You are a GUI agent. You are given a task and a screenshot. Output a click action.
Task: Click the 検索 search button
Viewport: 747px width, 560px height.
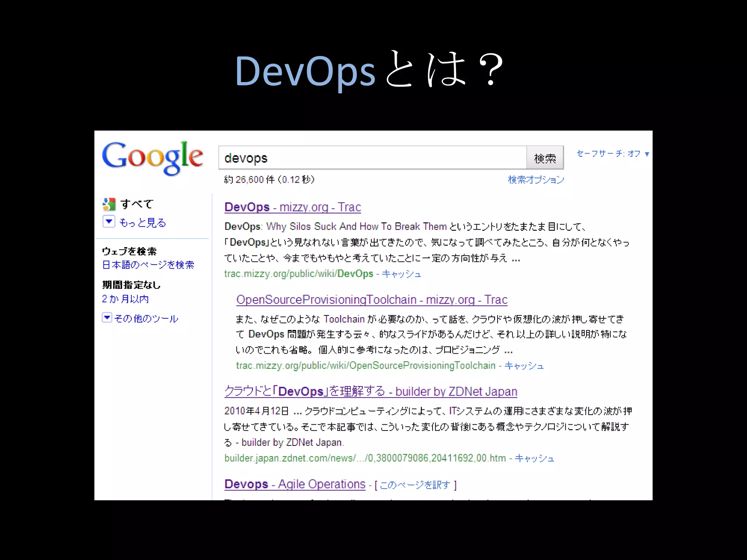pos(545,158)
